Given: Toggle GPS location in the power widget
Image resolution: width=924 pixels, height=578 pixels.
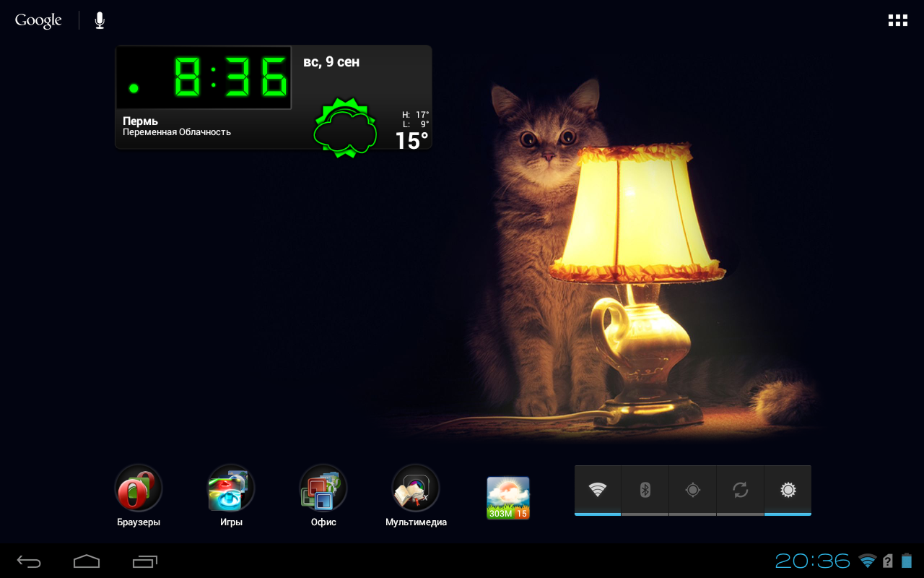Looking at the screenshot, I should pos(693,490).
